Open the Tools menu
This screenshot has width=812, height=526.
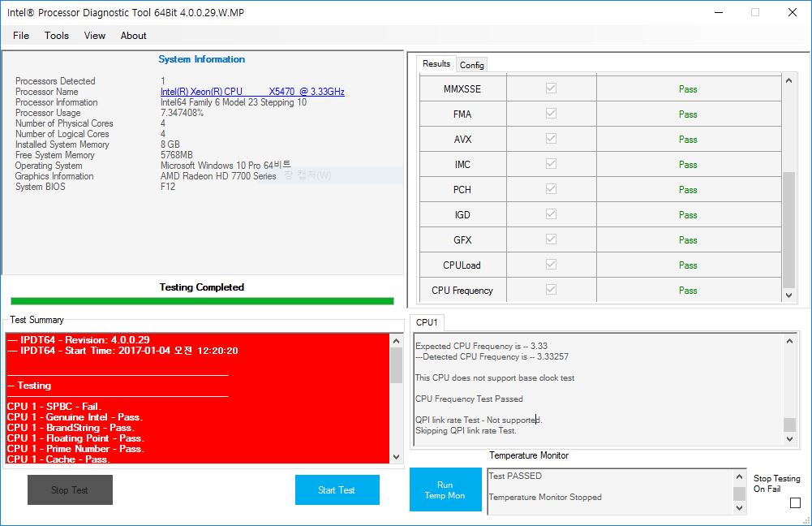click(x=57, y=35)
